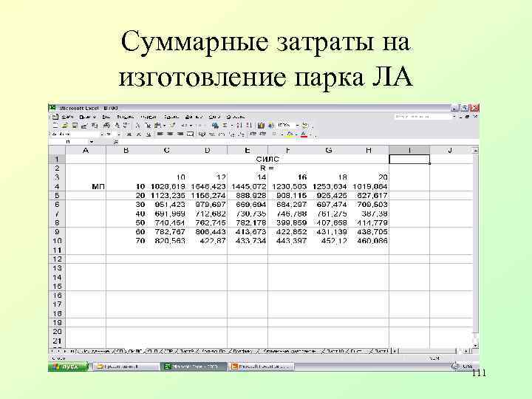
Task: Open the Вставка menu
Action: [x=125, y=117]
